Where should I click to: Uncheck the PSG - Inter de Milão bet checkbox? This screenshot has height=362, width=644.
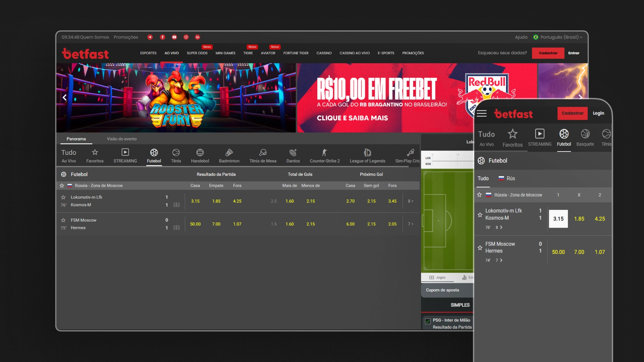coord(428,321)
